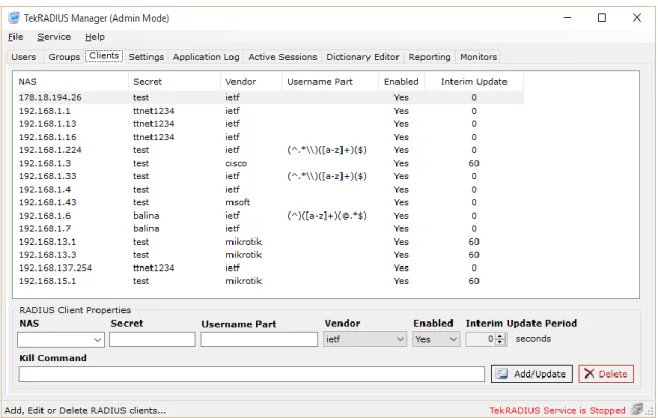Select client row 192.168.1.4
658x418 pixels.
pos(269,189)
